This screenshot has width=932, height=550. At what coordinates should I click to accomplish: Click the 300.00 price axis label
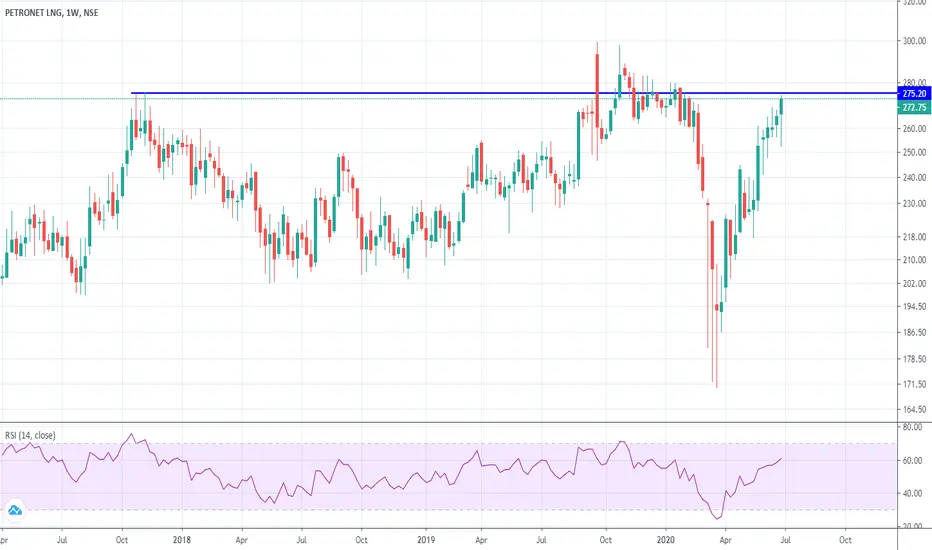tap(914, 41)
